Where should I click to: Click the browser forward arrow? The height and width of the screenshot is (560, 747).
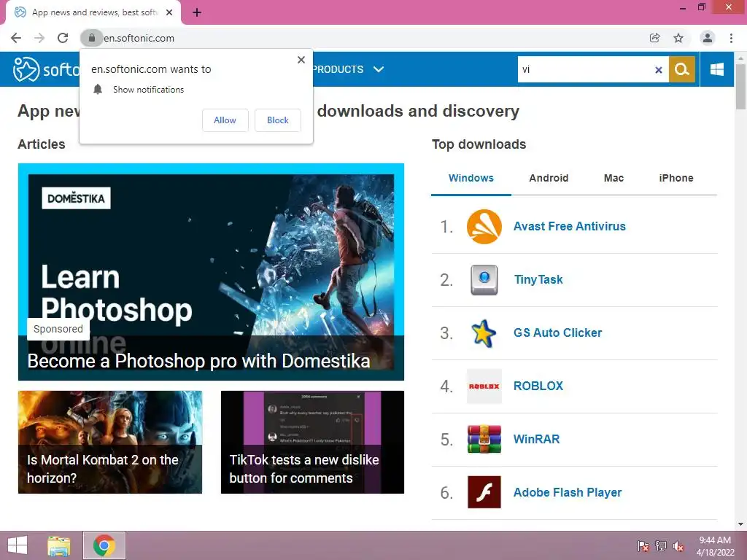39,38
